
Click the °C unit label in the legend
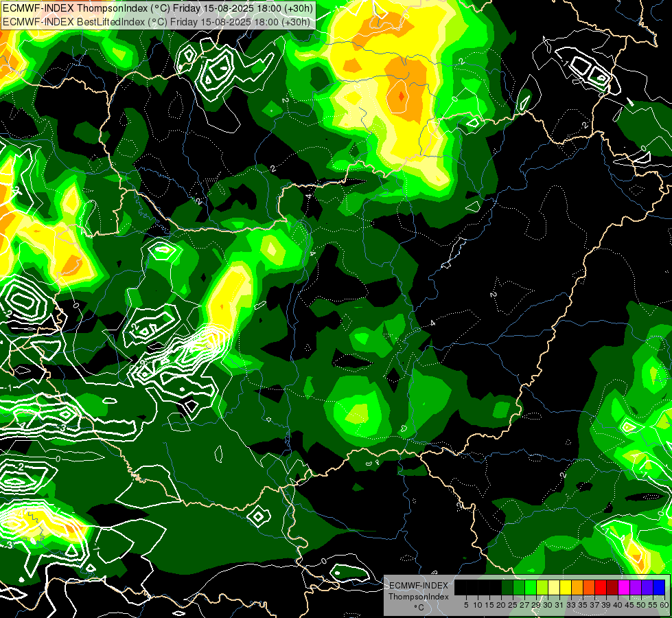click(x=419, y=607)
